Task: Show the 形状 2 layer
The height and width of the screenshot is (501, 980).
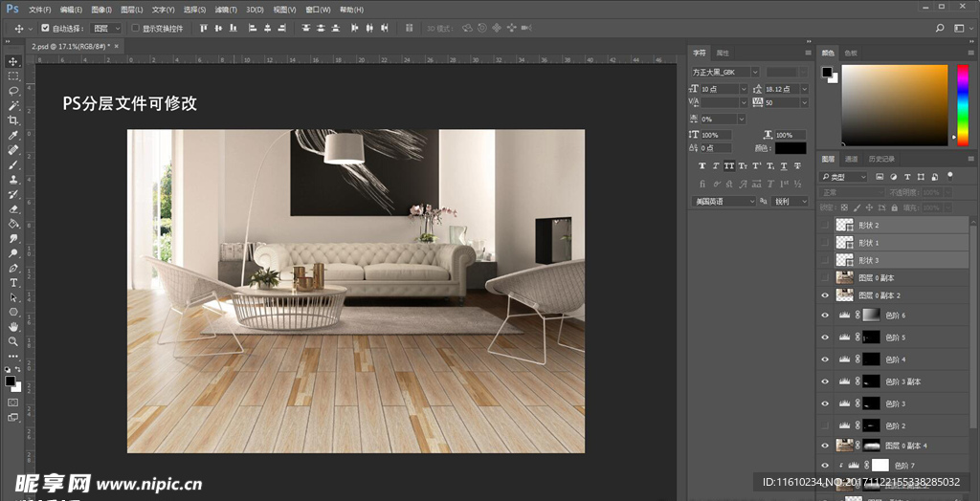Action: click(825, 225)
